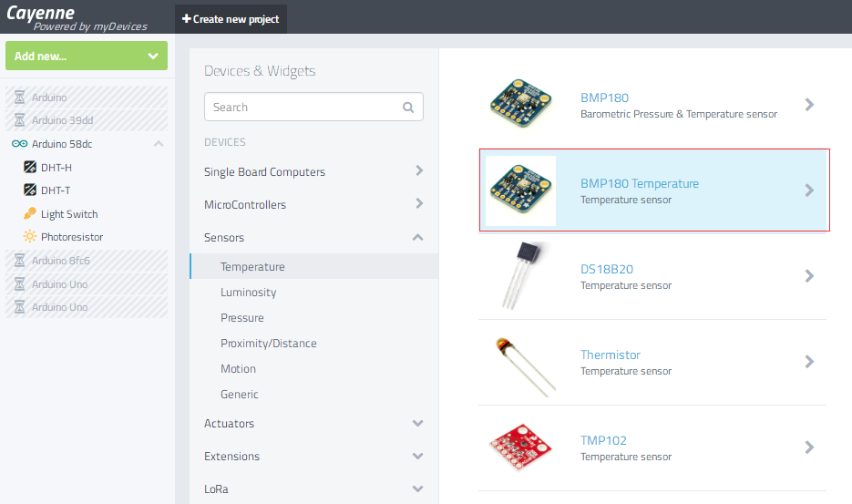Image resolution: width=852 pixels, height=504 pixels.
Task: Open the TMP102 device link
Action: 603,440
